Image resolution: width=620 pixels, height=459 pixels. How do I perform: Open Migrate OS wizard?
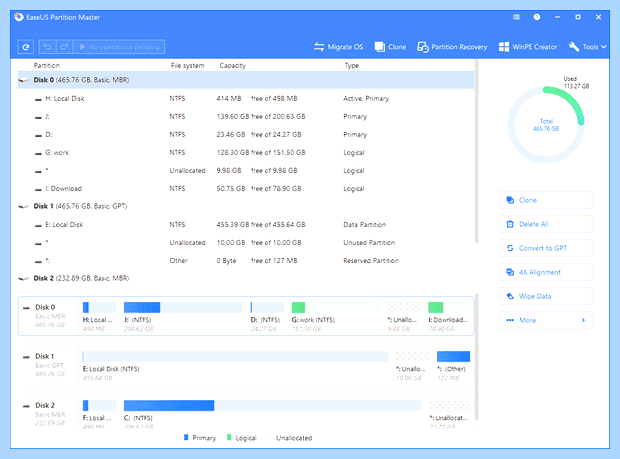pos(338,47)
